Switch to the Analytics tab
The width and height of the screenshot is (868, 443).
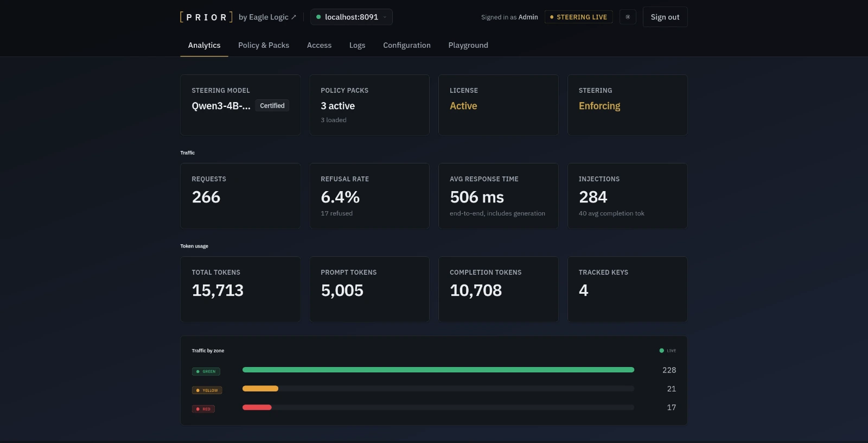[x=204, y=45]
